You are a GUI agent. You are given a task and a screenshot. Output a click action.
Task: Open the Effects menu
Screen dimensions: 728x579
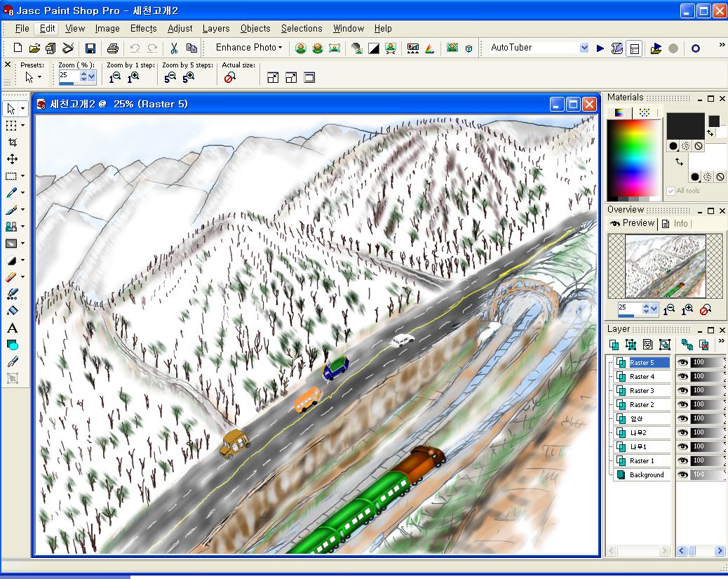(x=143, y=29)
